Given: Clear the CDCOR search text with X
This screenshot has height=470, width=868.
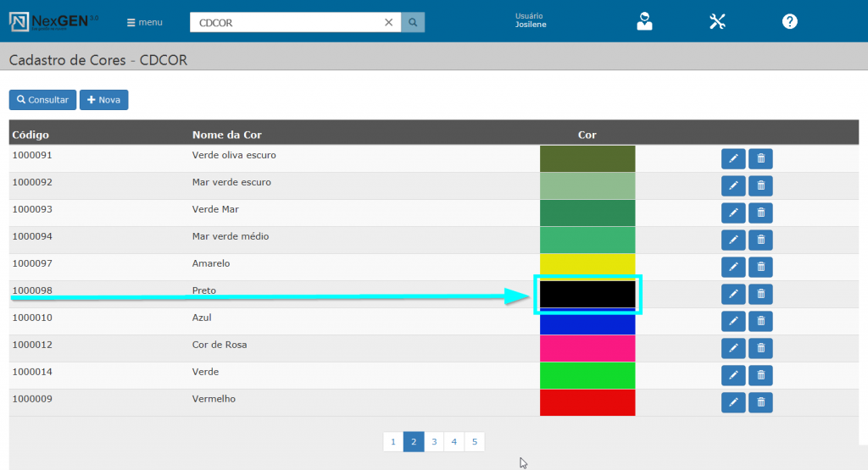Looking at the screenshot, I should pos(389,23).
